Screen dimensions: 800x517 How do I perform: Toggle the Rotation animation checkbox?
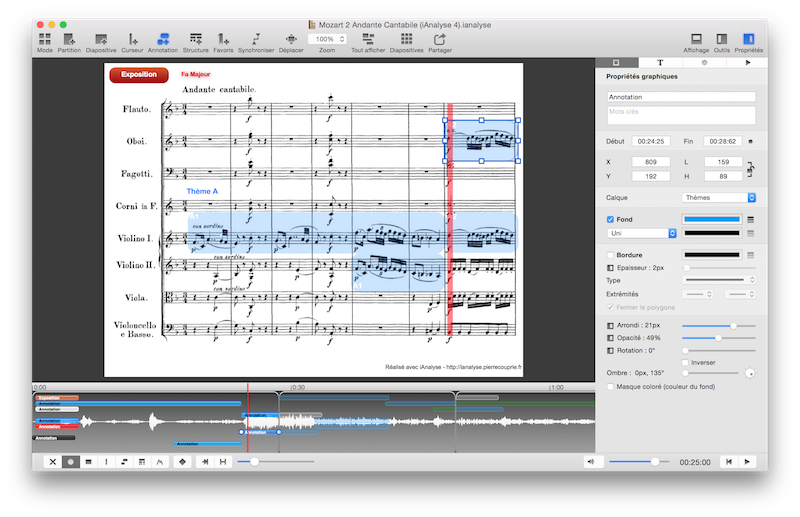(610, 351)
